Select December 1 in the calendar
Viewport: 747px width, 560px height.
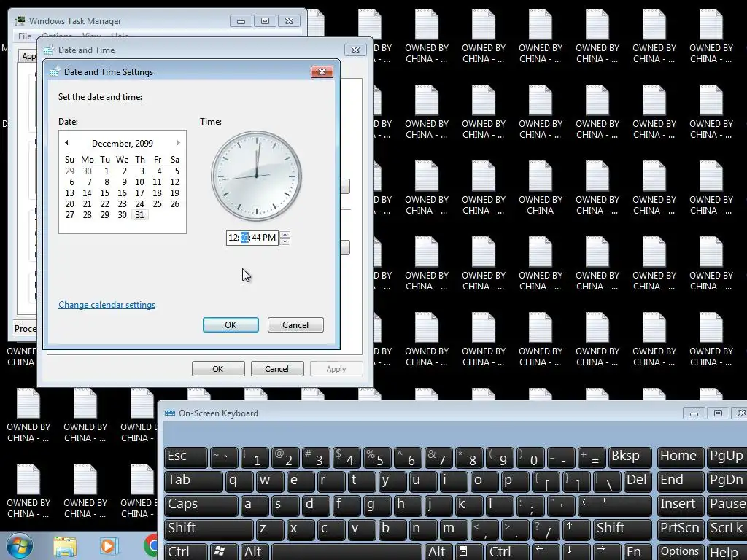pos(107,171)
